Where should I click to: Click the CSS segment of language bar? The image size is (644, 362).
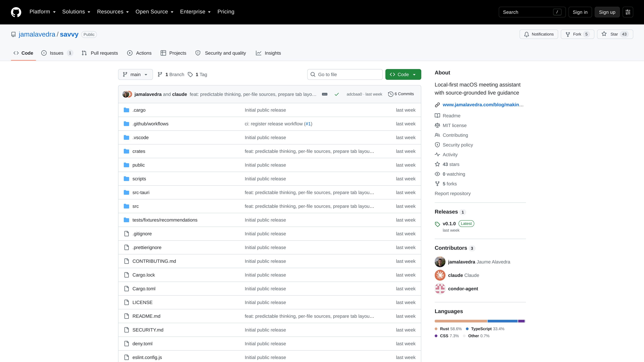click(522, 321)
